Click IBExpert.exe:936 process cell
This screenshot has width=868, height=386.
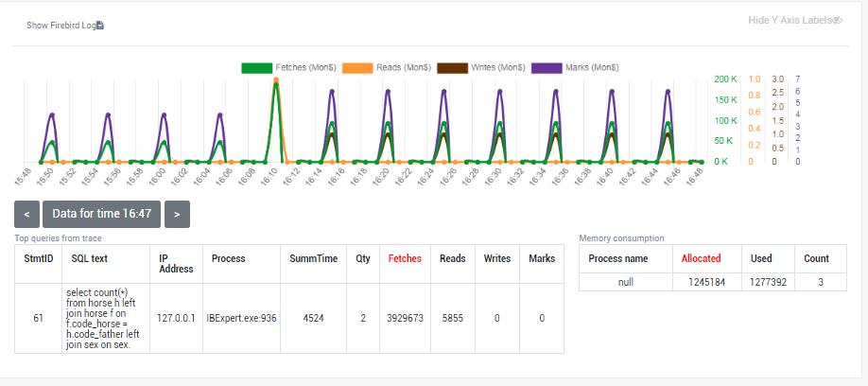point(241,319)
